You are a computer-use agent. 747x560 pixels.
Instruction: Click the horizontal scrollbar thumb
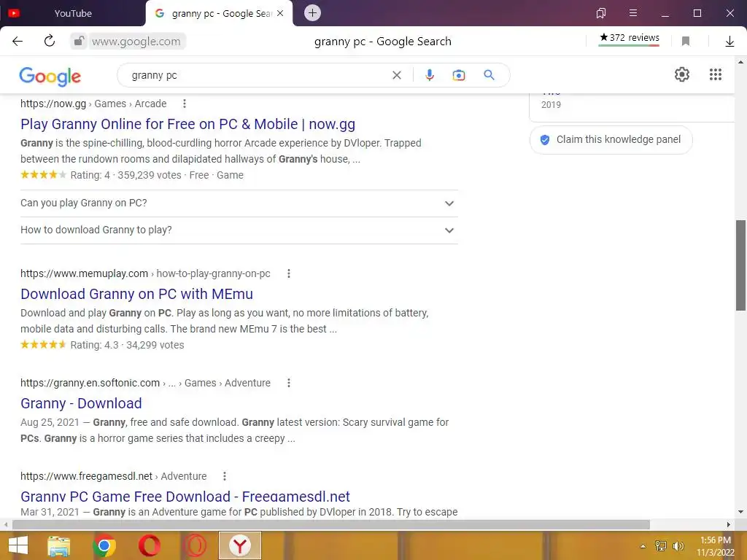(331, 525)
